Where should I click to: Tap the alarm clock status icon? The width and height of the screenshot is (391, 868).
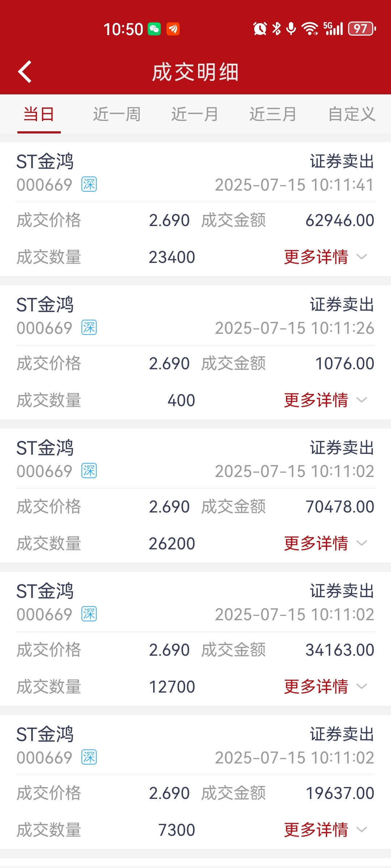point(260,29)
